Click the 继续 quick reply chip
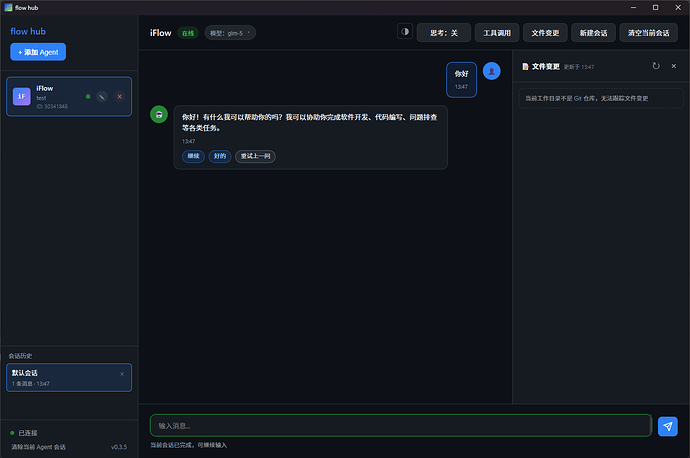 point(192,156)
